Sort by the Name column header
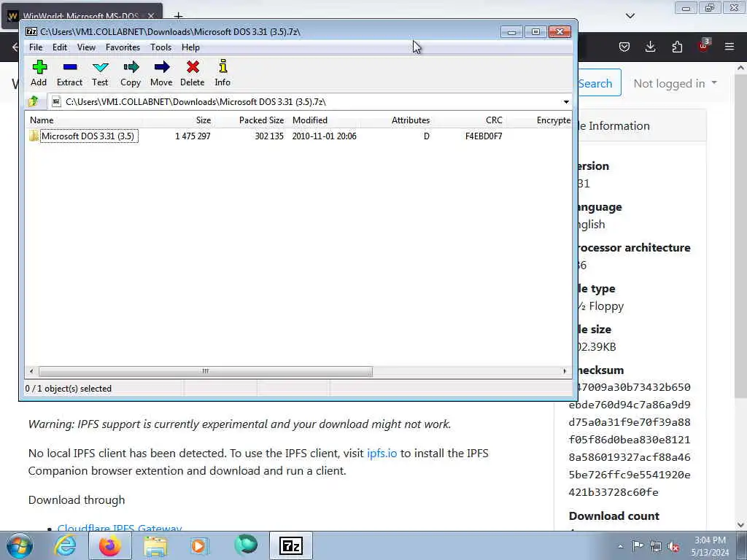 [85, 120]
